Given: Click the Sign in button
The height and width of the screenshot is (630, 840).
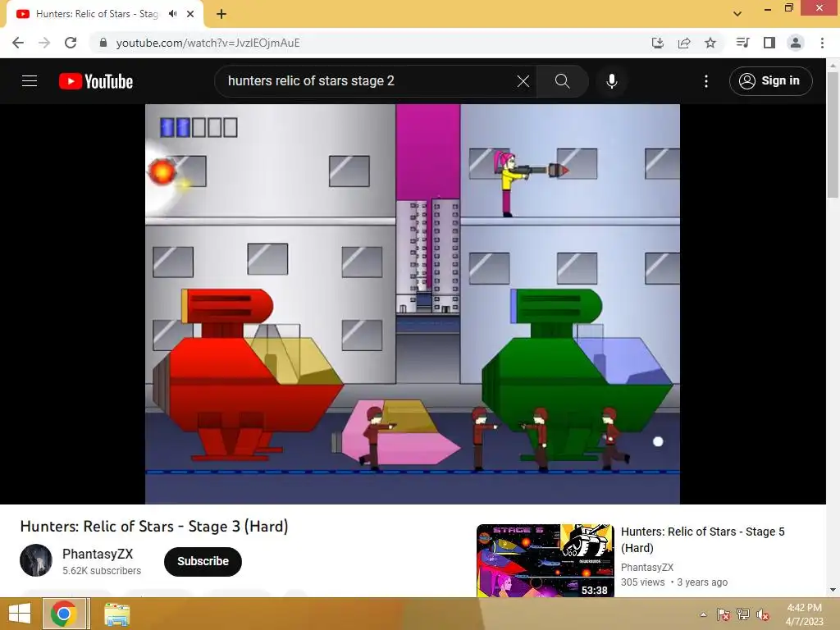Looking at the screenshot, I should tap(770, 81).
